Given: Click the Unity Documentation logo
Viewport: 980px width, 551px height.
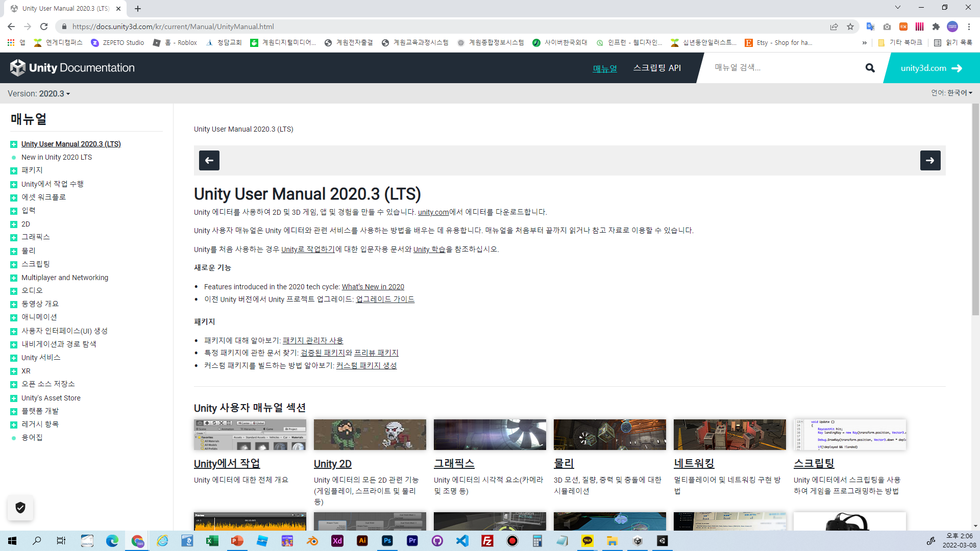Looking at the screenshot, I should coord(72,68).
